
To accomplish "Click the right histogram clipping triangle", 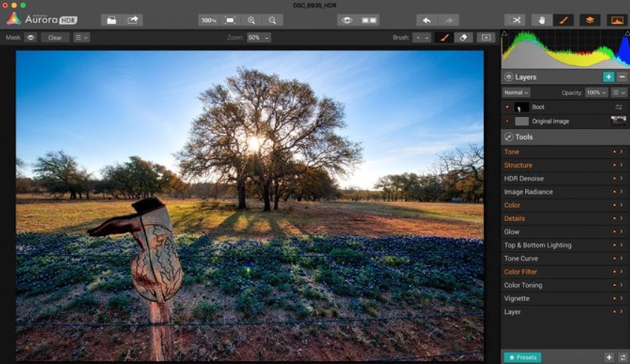I will [x=627, y=33].
